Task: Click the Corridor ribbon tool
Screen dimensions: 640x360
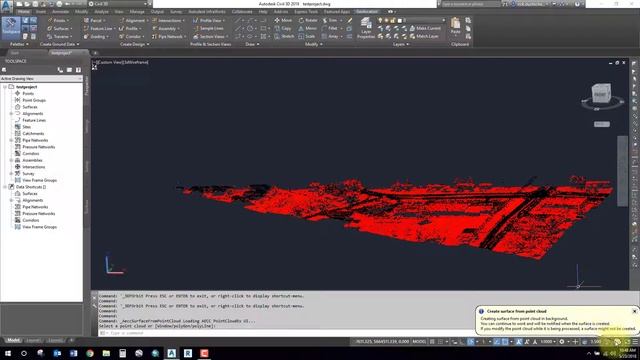Action: pyautogui.click(x=131, y=36)
